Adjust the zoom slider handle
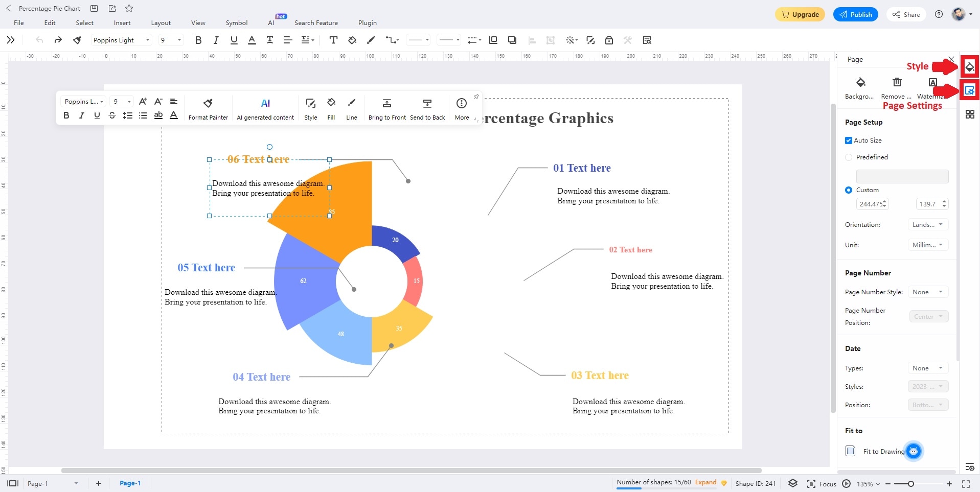This screenshot has width=980, height=492. (910, 484)
